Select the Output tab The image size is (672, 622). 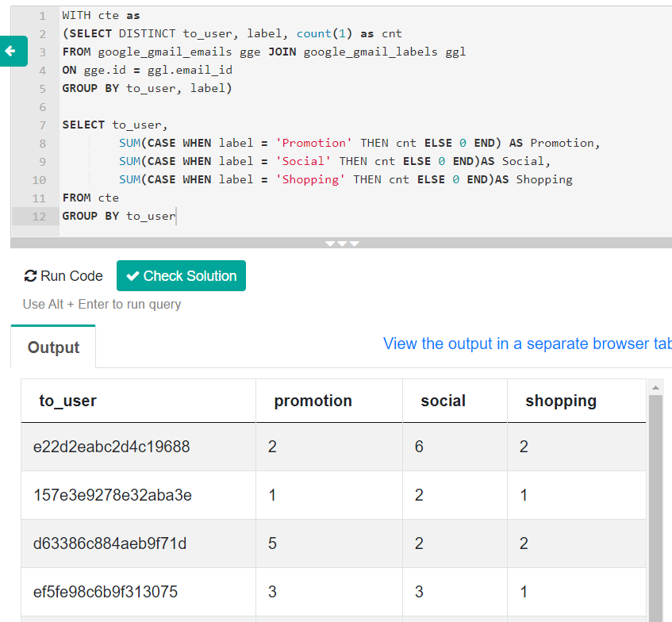(x=53, y=347)
